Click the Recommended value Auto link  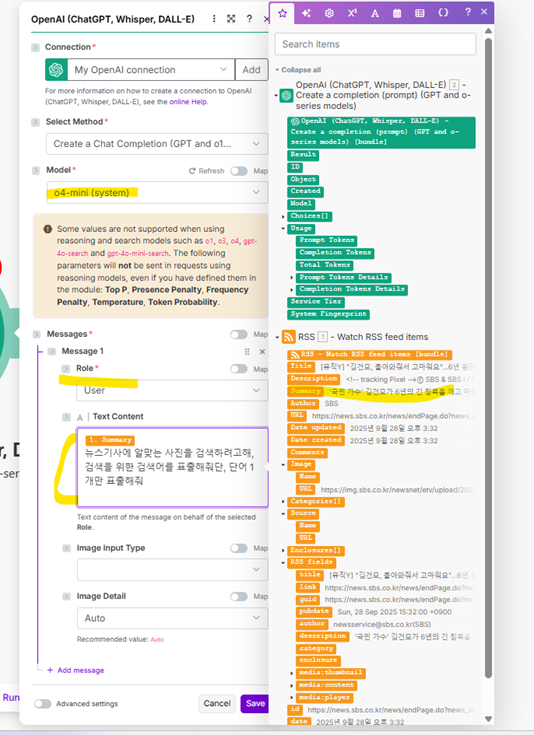157,639
